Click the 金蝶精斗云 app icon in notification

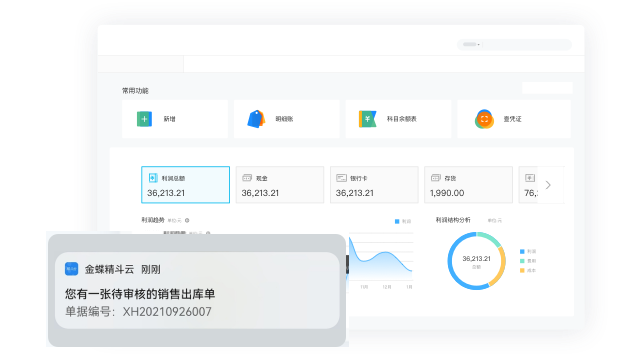[71, 269]
